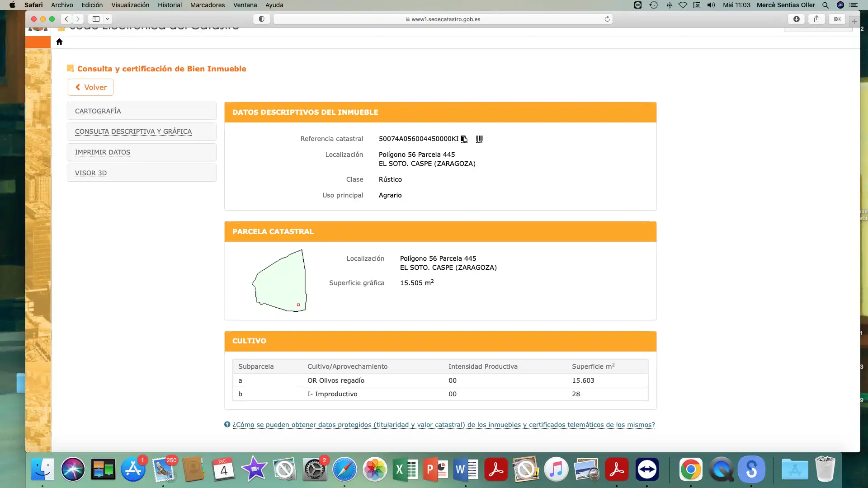
Task: Launch iMovie from the Dock
Action: point(254,469)
